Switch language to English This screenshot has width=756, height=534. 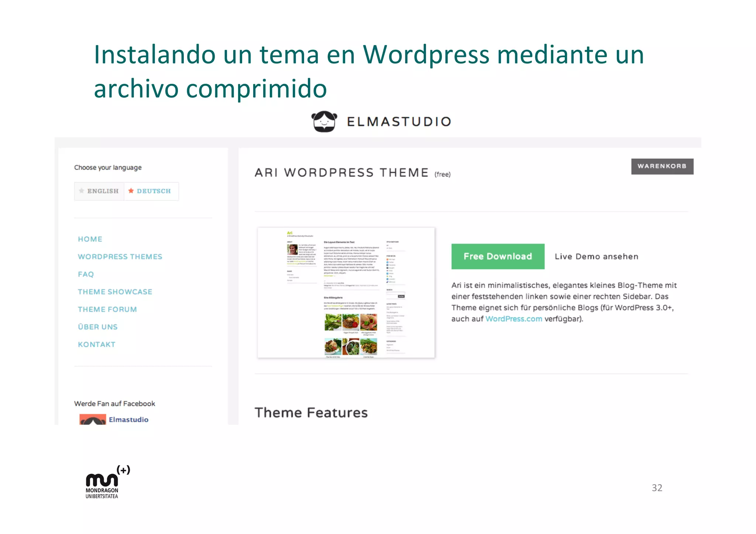(x=99, y=191)
